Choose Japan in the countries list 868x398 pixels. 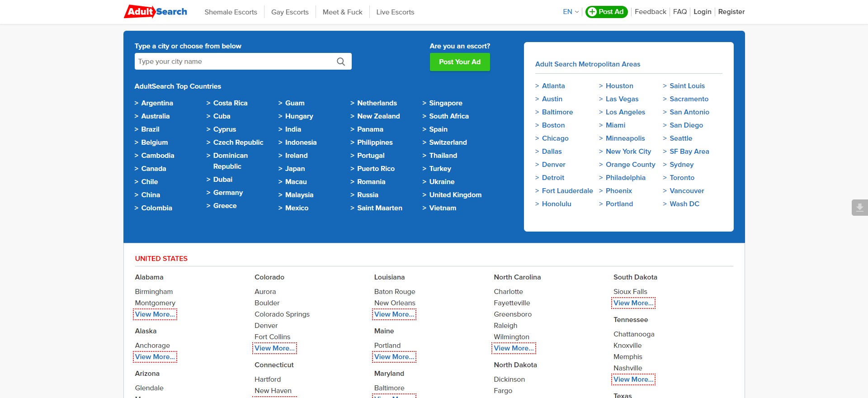(x=295, y=169)
